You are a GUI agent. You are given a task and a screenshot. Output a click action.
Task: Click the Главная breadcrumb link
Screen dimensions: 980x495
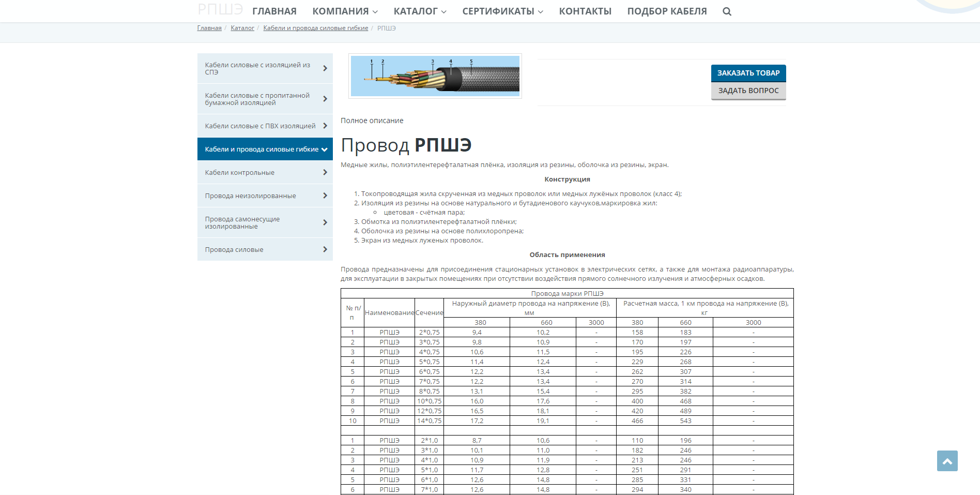tap(209, 28)
